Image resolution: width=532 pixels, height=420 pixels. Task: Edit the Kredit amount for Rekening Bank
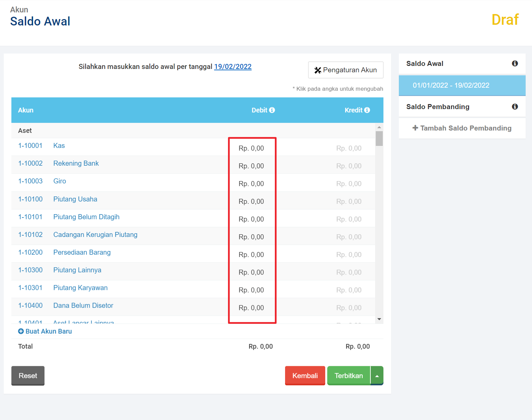click(349, 166)
